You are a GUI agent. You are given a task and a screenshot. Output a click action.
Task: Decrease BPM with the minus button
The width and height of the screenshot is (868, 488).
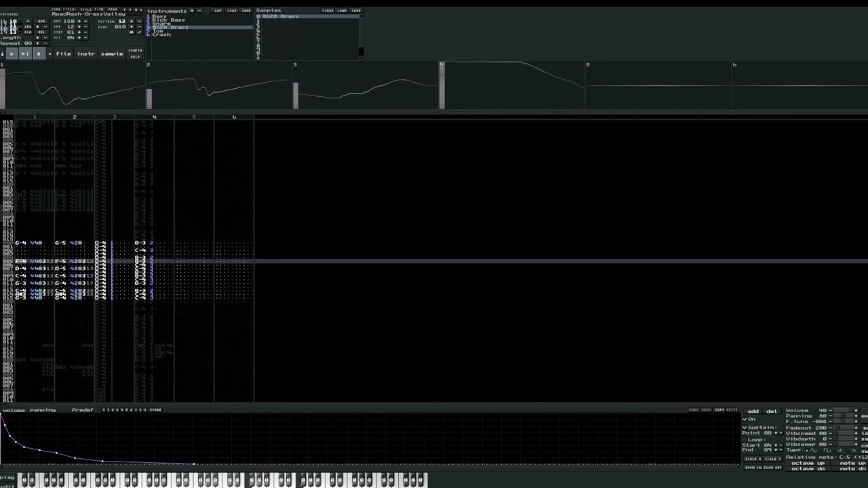click(x=85, y=21)
